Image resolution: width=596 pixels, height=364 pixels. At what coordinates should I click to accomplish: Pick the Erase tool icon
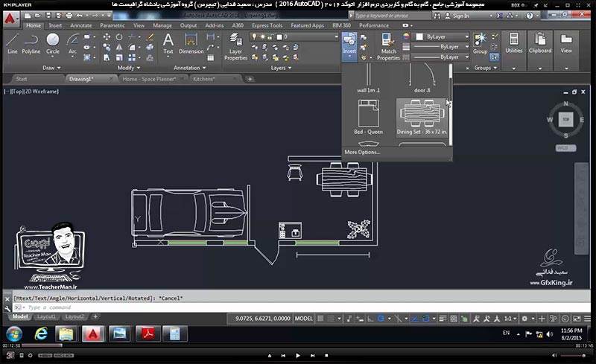[150, 37]
